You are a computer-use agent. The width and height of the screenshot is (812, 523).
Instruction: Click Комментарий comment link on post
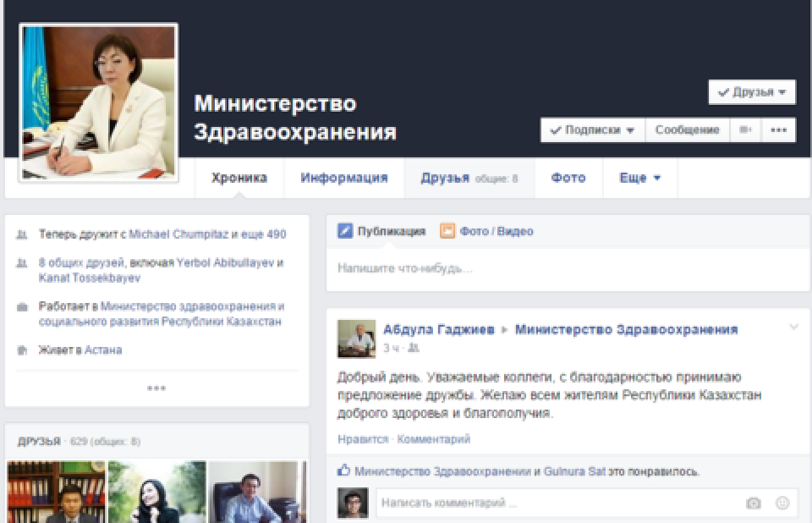click(x=433, y=439)
